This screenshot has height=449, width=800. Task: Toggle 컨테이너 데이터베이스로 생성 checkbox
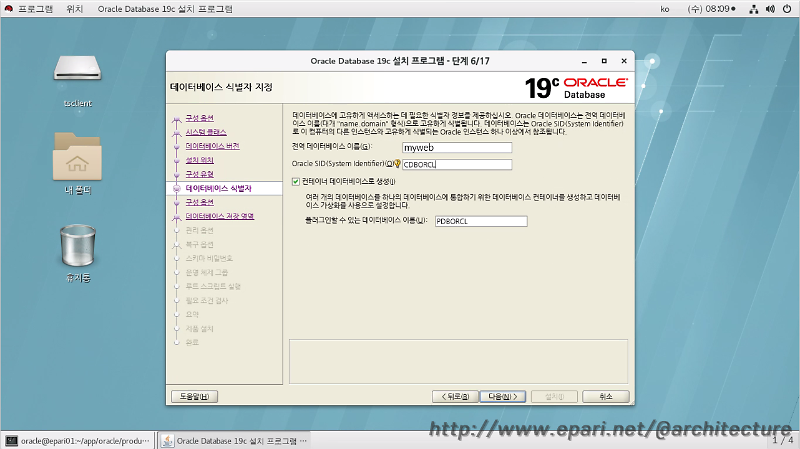pos(295,182)
